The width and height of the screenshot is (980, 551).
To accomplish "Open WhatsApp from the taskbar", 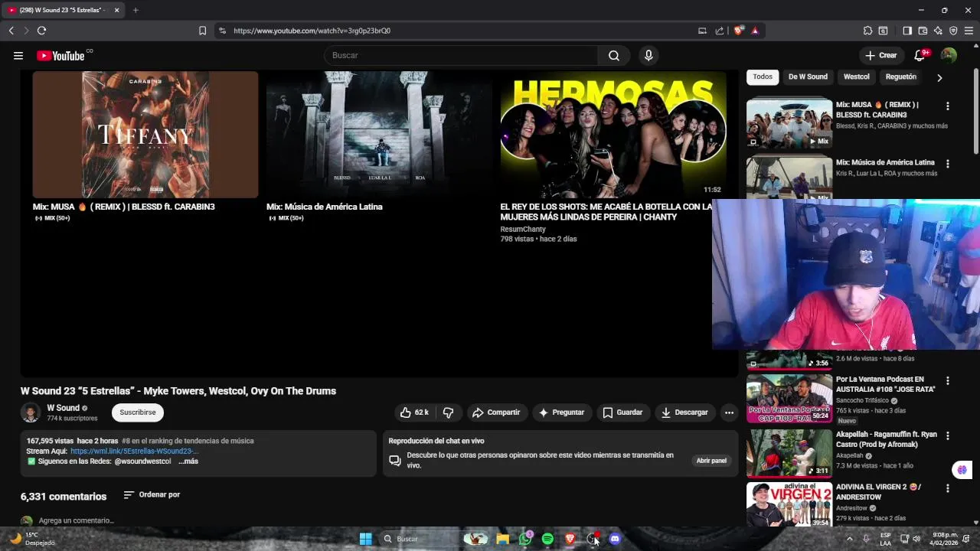I will pyautogui.click(x=525, y=539).
